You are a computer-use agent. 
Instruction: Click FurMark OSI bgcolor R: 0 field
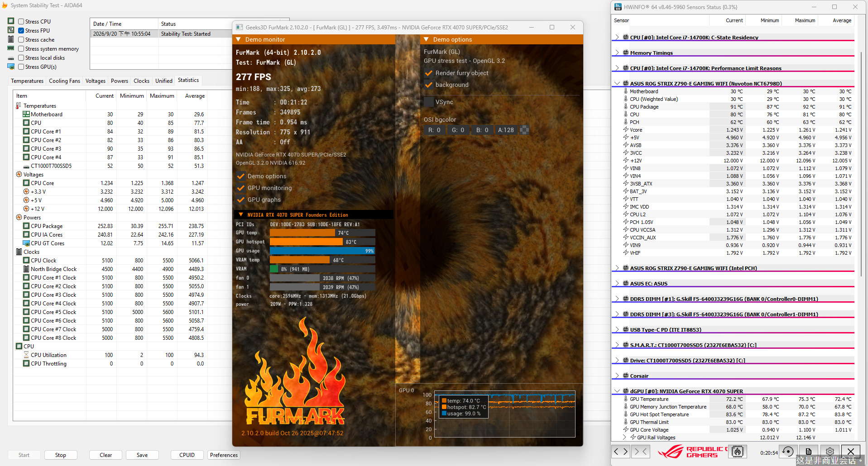tap(435, 130)
